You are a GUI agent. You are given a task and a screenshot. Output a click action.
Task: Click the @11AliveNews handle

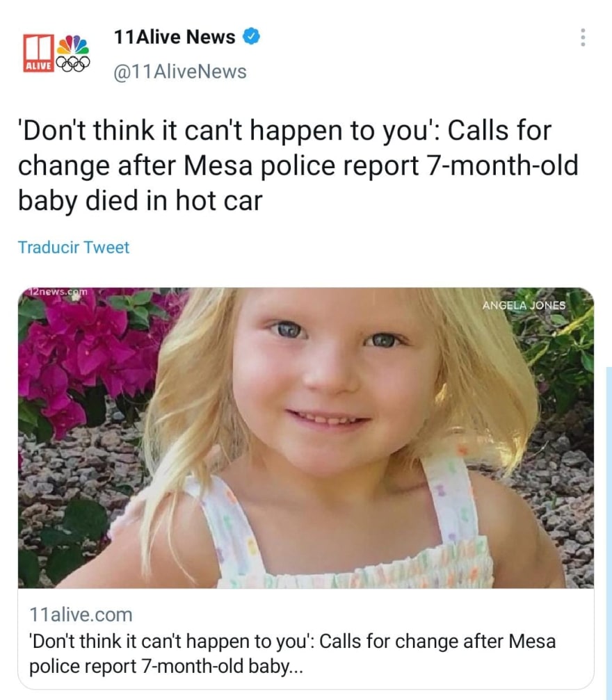[x=179, y=70]
